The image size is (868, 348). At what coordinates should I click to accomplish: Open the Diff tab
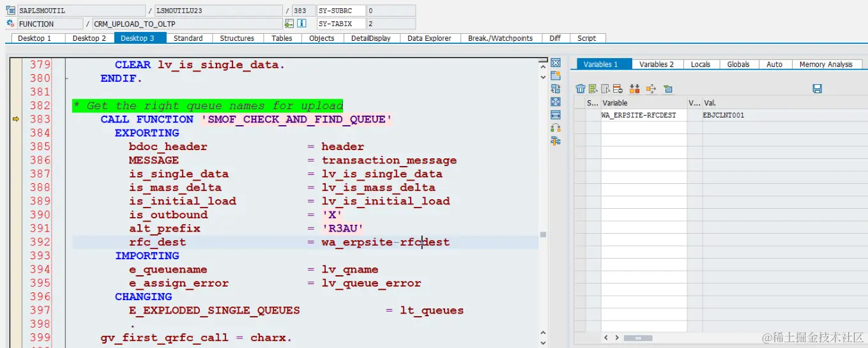[555, 38]
